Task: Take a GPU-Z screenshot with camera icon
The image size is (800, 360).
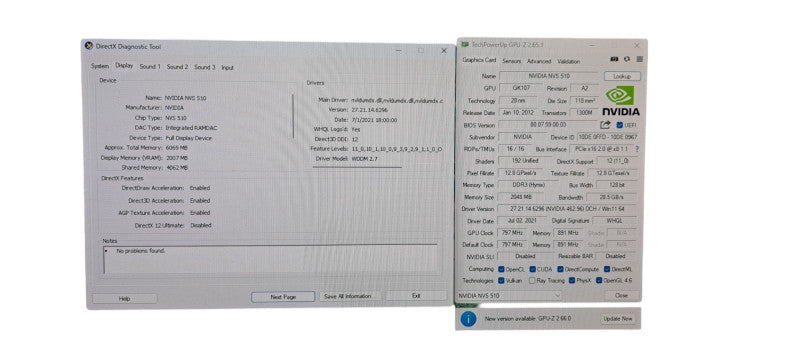Action: coord(615,59)
